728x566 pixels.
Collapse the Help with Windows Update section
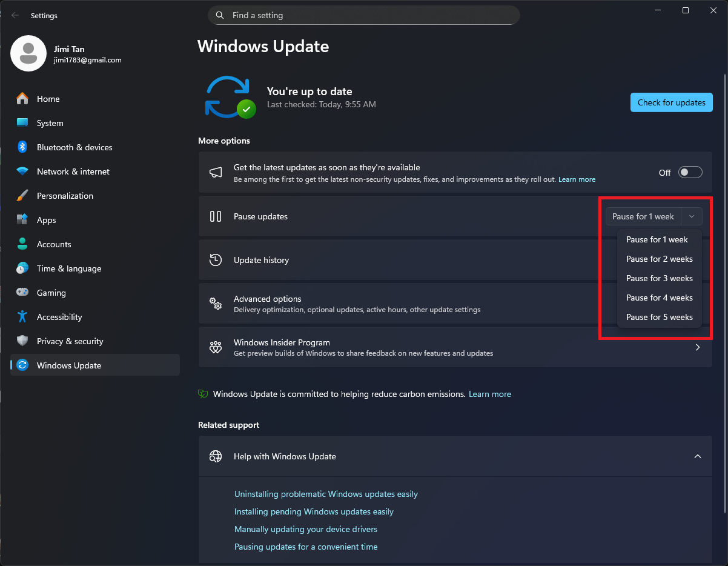697,456
